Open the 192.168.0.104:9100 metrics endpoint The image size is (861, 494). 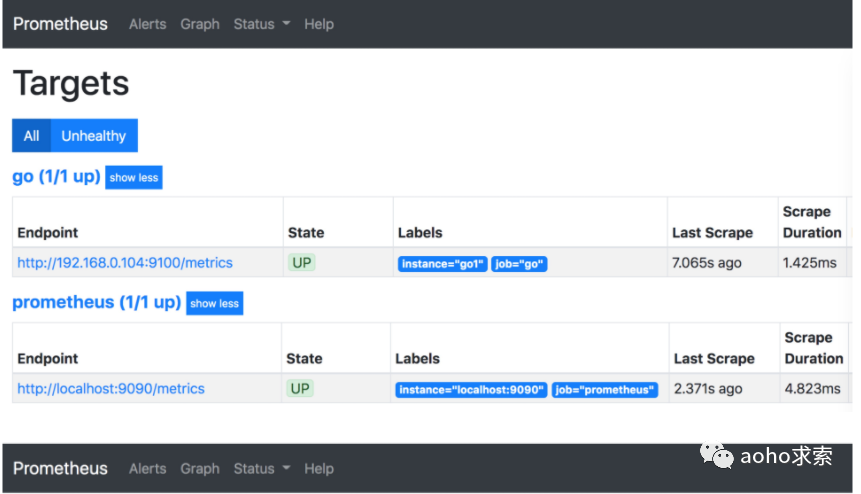(x=125, y=263)
